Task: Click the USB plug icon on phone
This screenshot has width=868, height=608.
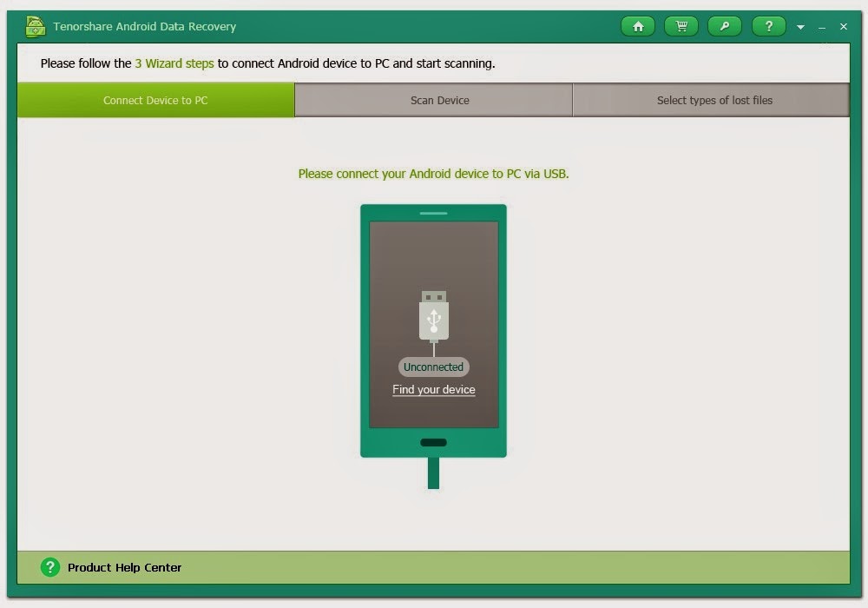Action: click(x=433, y=316)
